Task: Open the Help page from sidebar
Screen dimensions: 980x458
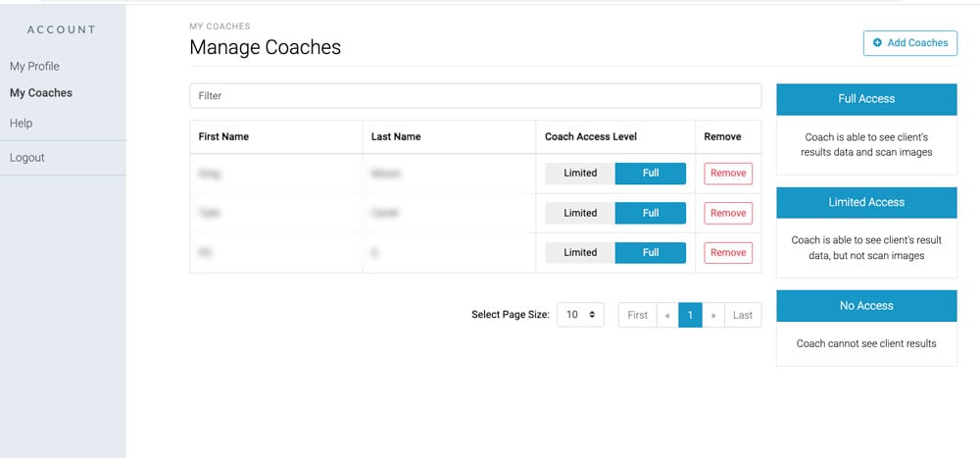Action: click(x=22, y=124)
